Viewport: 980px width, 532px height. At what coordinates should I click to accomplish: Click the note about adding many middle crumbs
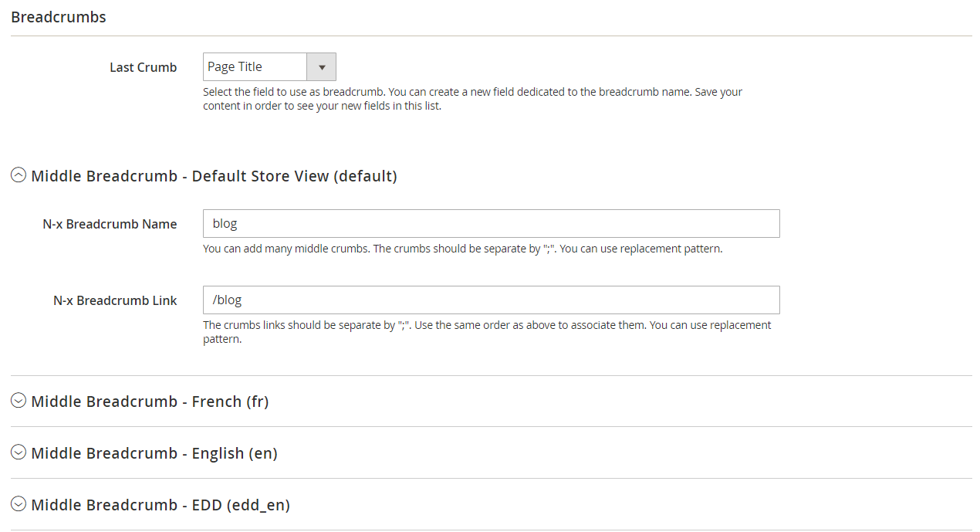point(462,249)
